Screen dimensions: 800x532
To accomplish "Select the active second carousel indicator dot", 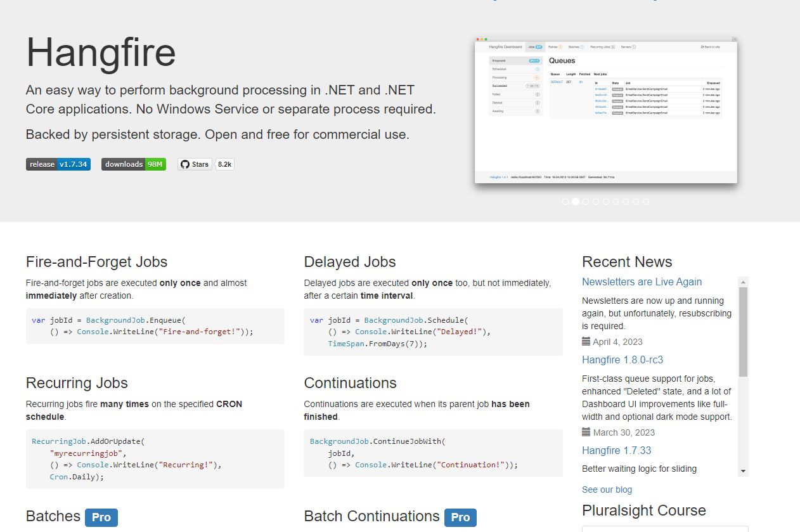I will coord(576,202).
